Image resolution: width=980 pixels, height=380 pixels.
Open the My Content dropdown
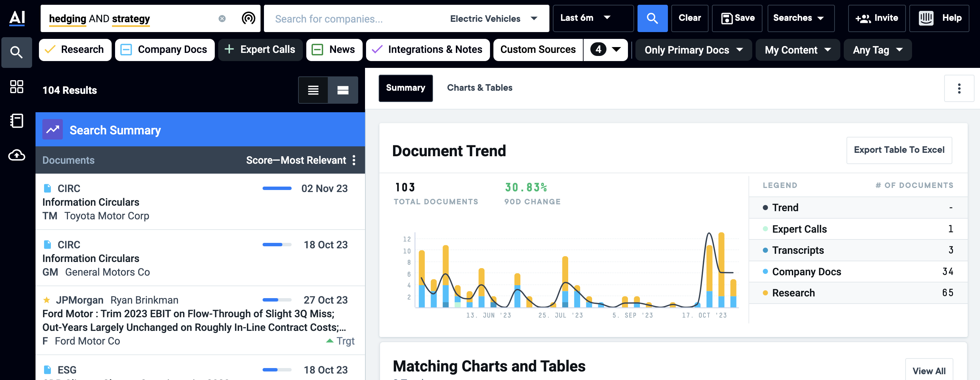[797, 50]
